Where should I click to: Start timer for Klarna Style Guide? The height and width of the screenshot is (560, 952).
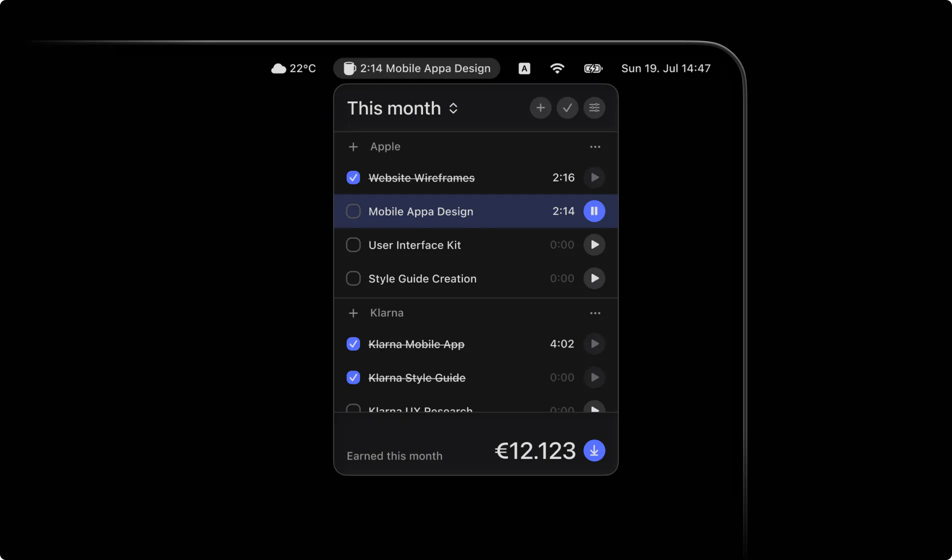click(594, 377)
